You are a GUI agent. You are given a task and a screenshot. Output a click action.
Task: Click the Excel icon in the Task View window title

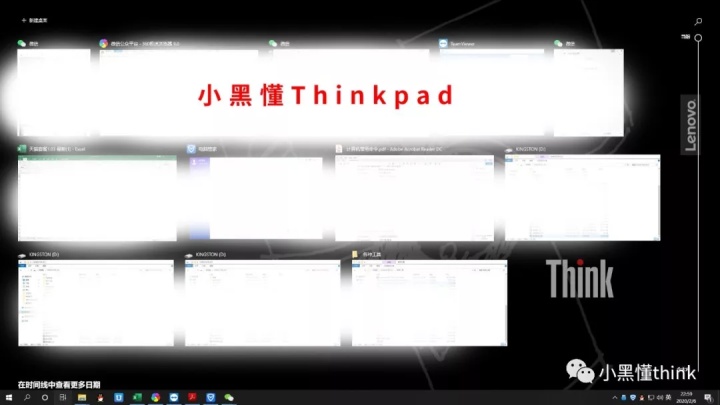click(22, 149)
